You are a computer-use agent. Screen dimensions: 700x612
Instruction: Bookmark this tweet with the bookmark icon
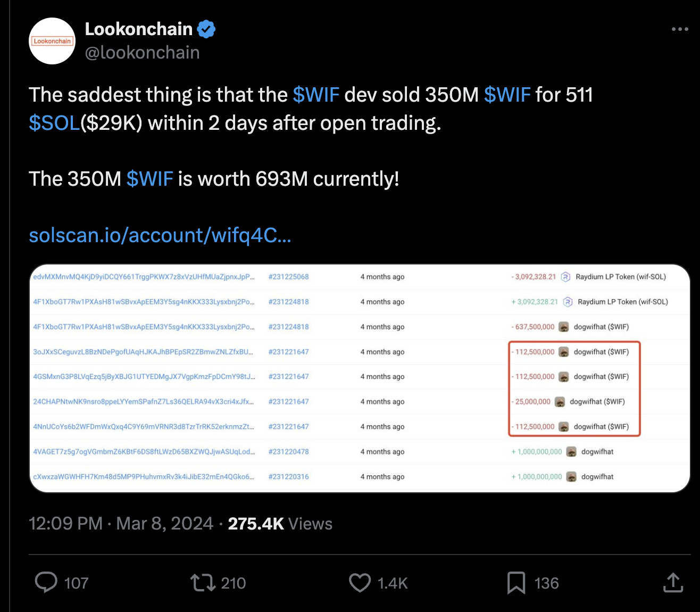pos(516,583)
